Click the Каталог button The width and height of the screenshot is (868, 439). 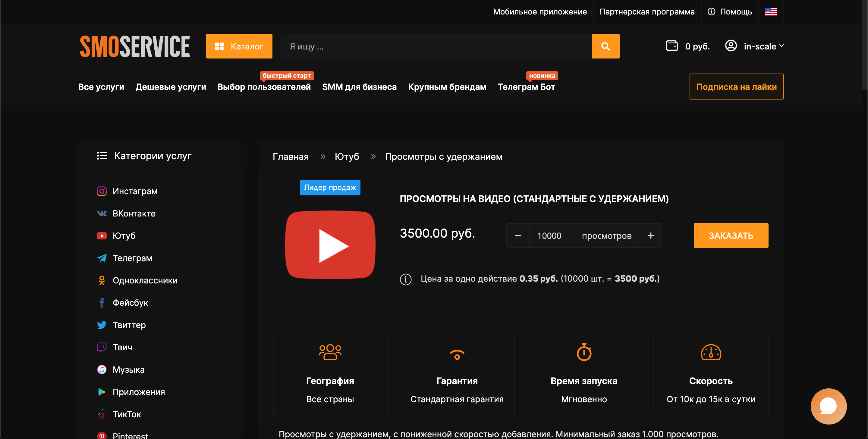coord(239,46)
